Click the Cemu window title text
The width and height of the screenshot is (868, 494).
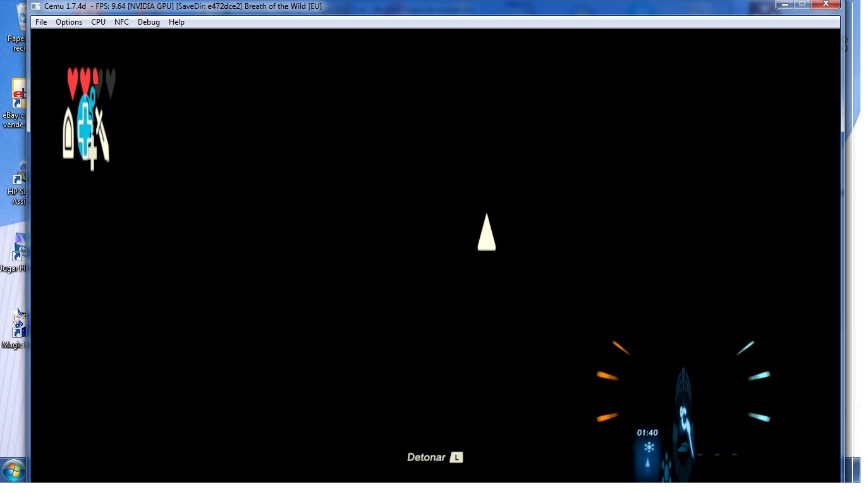tap(183, 6)
